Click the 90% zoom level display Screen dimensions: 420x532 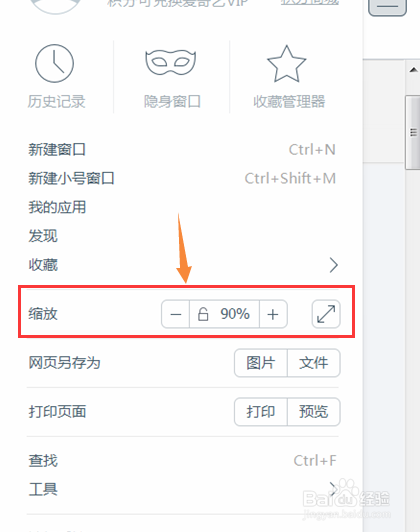coord(235,314)
